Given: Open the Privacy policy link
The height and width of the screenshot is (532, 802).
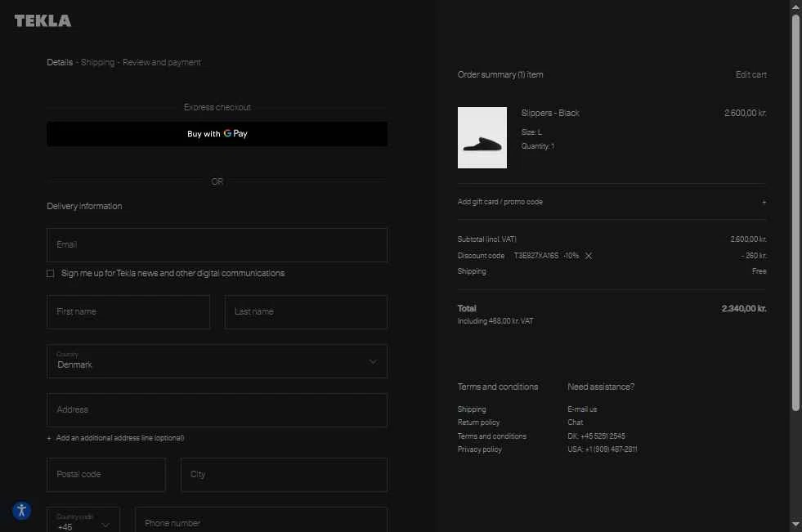Looking at the screenshot, I should (x=479, y=449).
